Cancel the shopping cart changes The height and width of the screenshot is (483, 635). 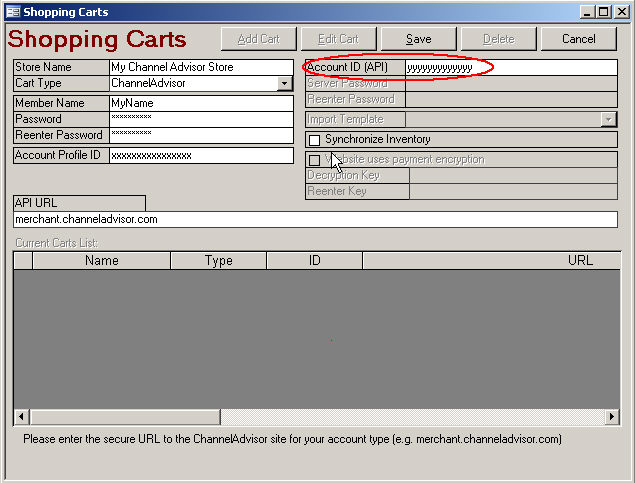(x=579, y=39)
